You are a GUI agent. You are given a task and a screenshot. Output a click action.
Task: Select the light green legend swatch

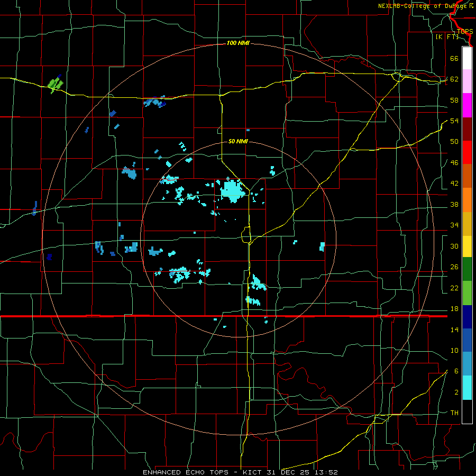467,293
